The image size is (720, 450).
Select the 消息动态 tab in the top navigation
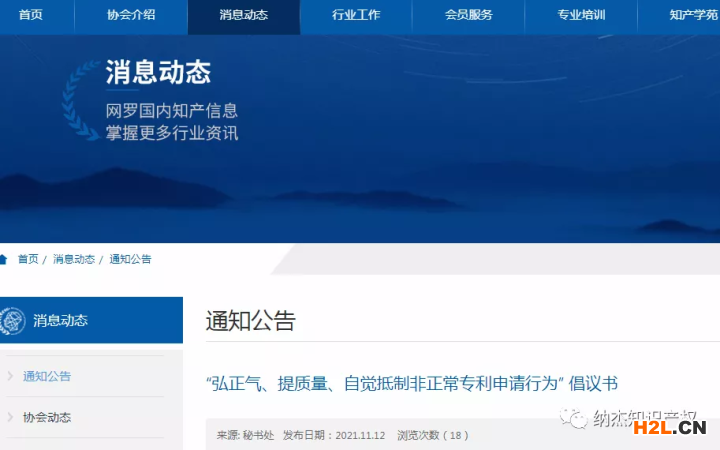pyautogui.click(x=243, y=15)
